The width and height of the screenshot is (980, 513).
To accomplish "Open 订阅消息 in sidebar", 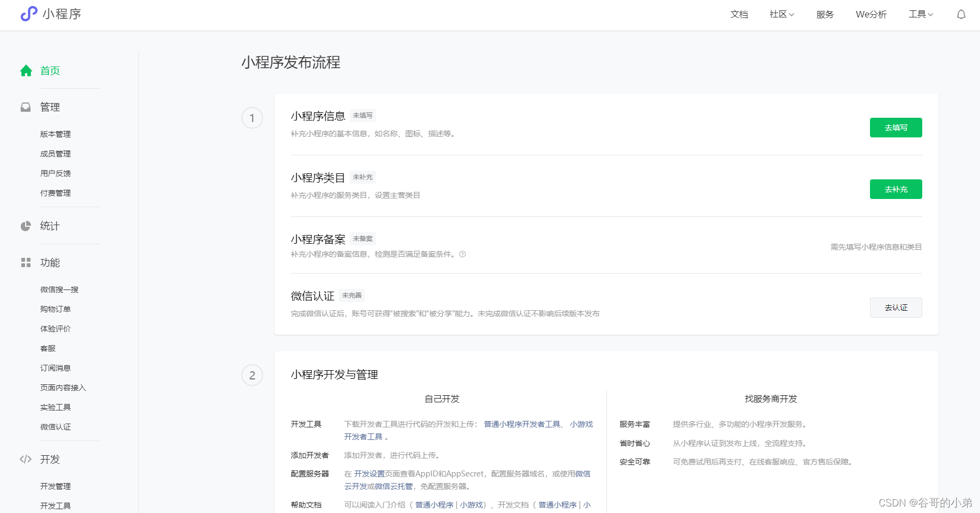I will coord(56,368).
